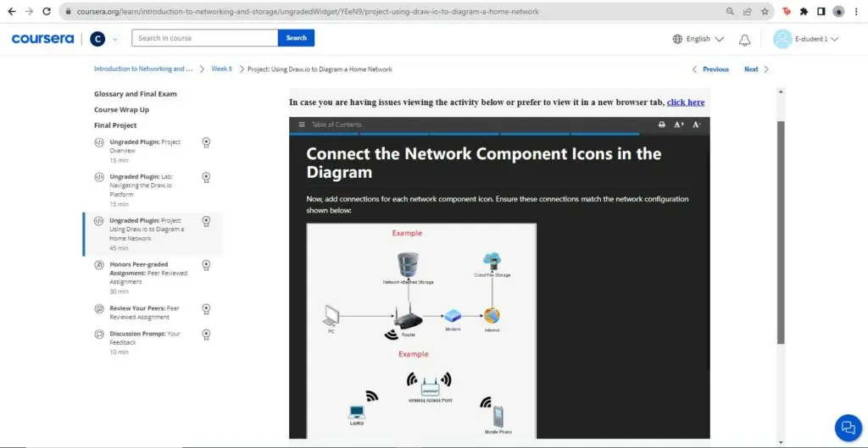Click the scrollbar up arrow
868x448 pixels.
click(781, 91)
